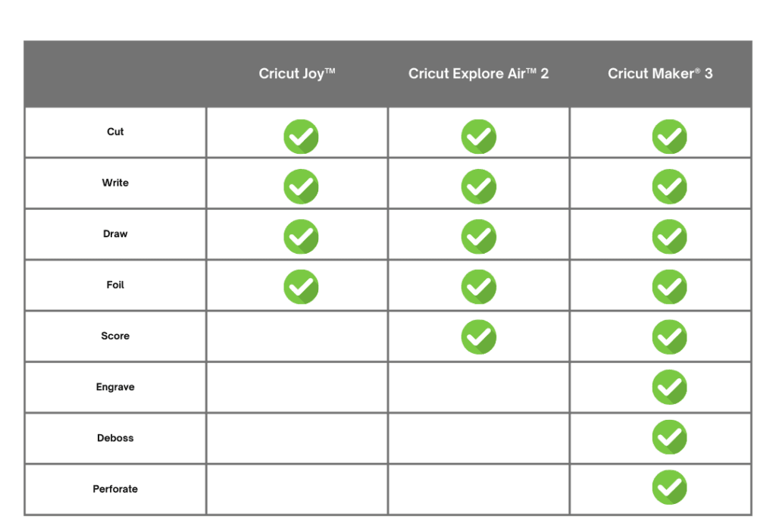The height and width of the screenshot is (532, 776).
Task: Click the Cricut Joy Foil checkmark
Action: point(301,287)
